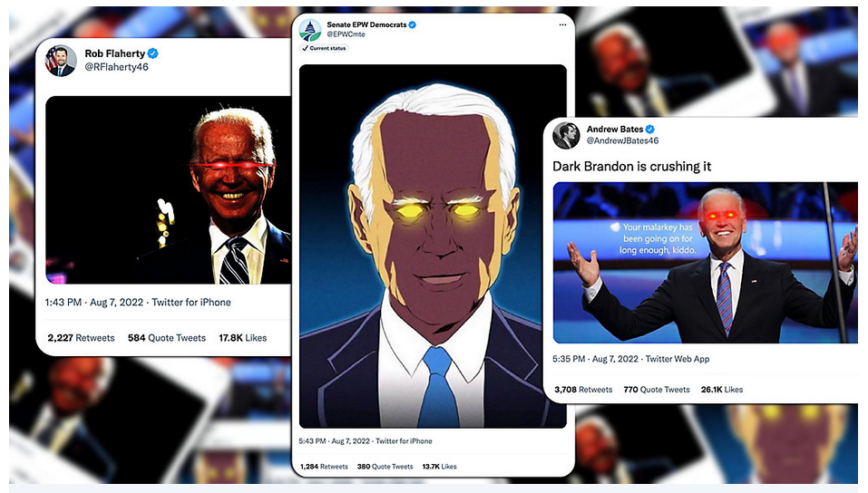Click the Senate EPW Democrats profile logo

pyautogui.click(x=310, y=29)
